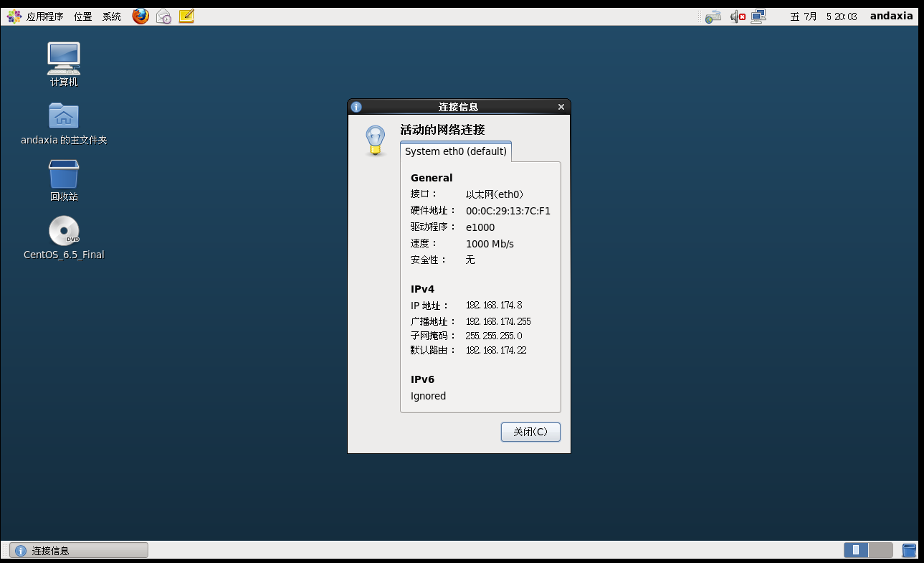Image resolution: width=924 pixels, height=563 pixels.
Task: Click the 默认路由： label
Action: [x=434, y=350]
